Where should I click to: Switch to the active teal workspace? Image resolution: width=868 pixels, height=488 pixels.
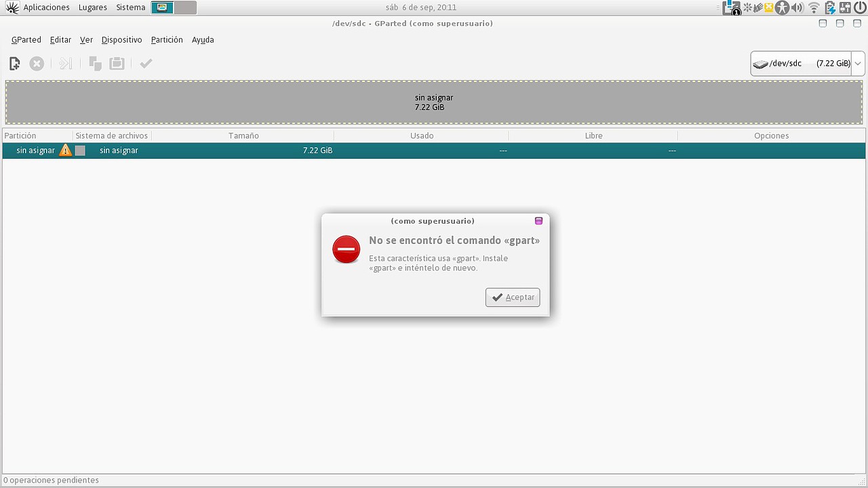pyautogui.click(x=162, y=7)
